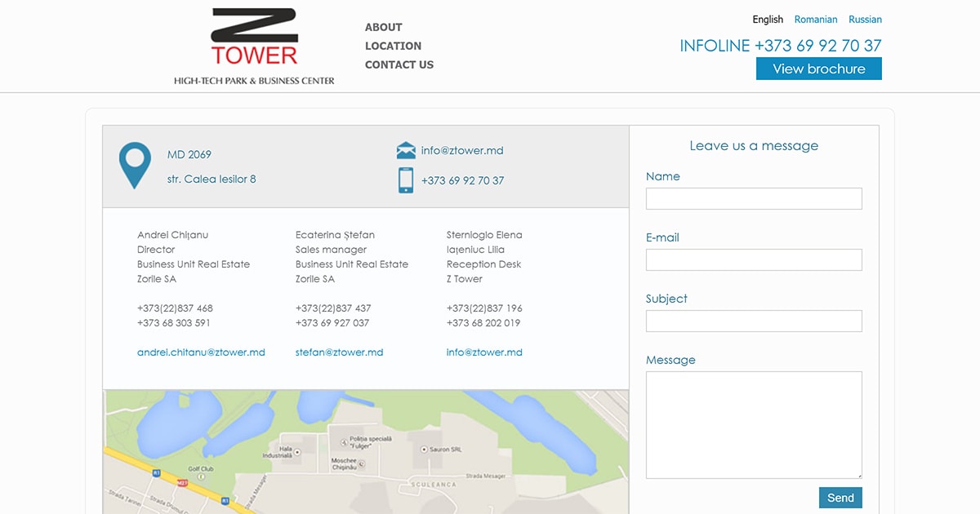Click phone number +373 69 927 037

coord(332,323)
